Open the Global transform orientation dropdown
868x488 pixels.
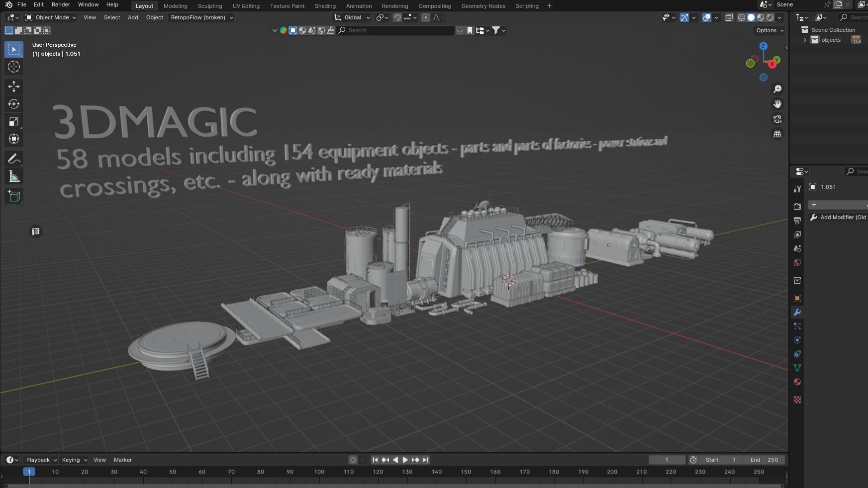click(352, 17)
